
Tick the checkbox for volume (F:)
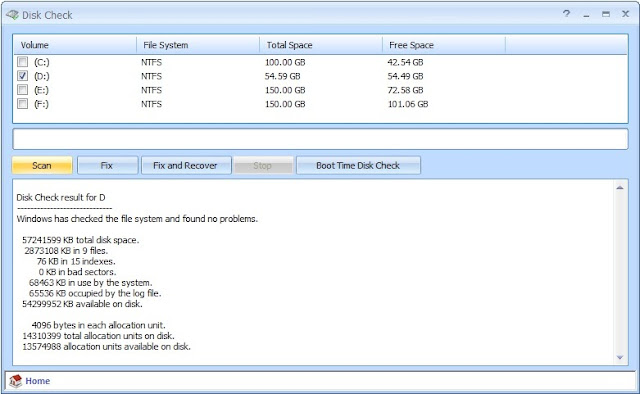pos(22,104)
